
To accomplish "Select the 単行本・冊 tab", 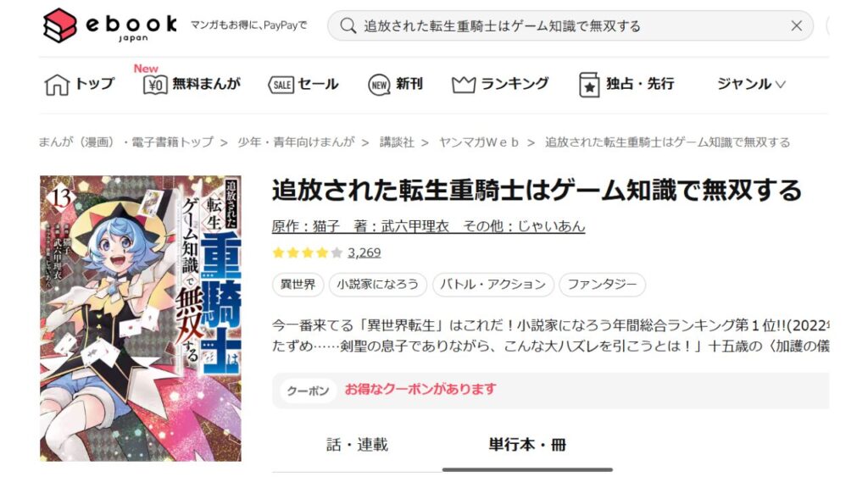I will pos(527,444).
